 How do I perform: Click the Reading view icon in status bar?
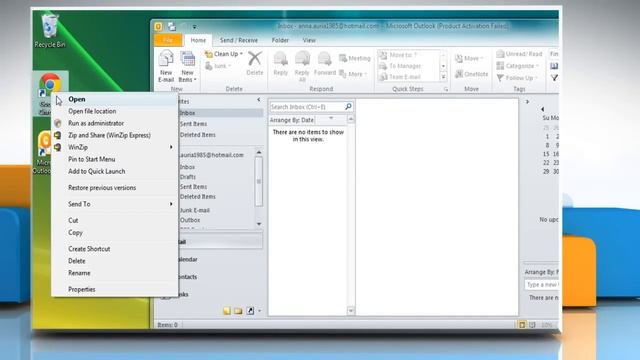coord(532,325)
